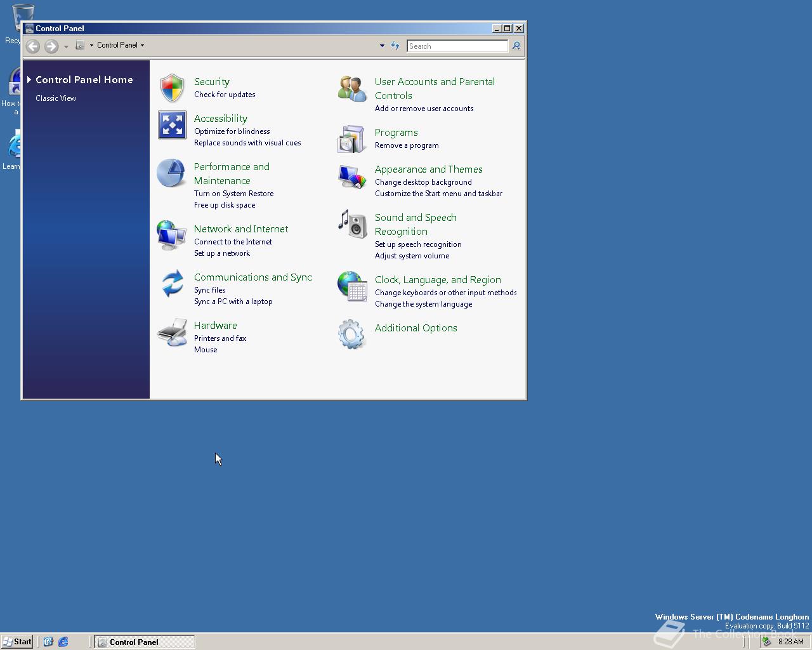The image size is (812, 650).
Task: Open Clock, Language, and Region globe icon
Action: pyautogui.click(x=352, y=286)
